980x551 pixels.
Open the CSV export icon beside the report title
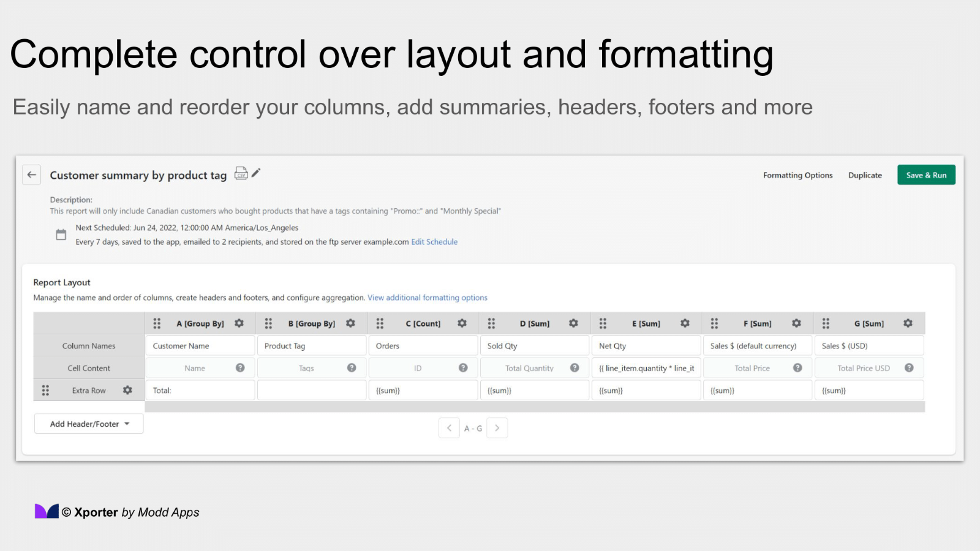point(241,173)
